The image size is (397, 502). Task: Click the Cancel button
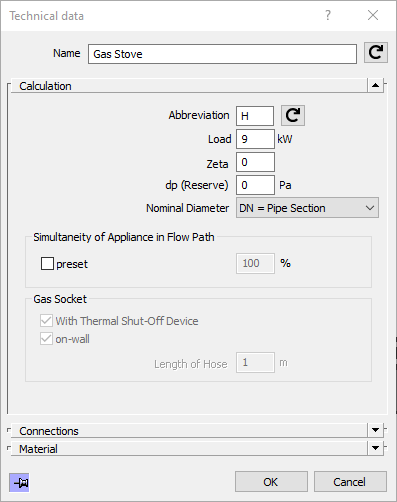click(350, 482)
